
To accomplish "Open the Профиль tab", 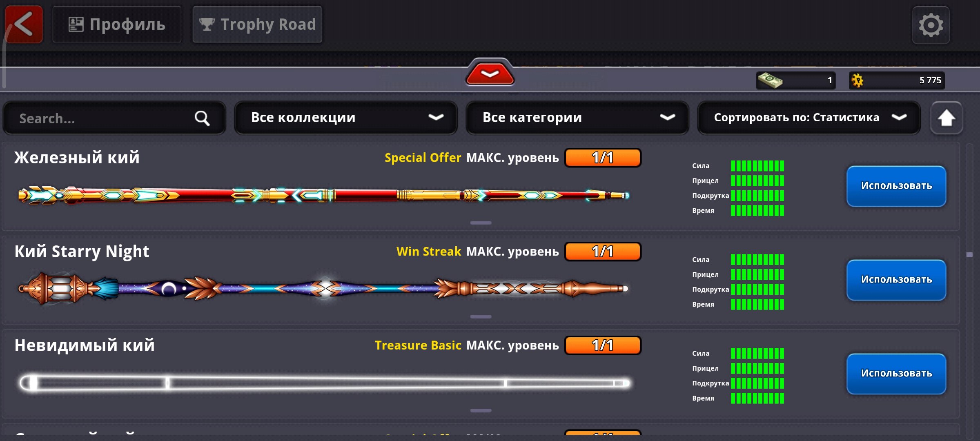I will tap(117, 24).
